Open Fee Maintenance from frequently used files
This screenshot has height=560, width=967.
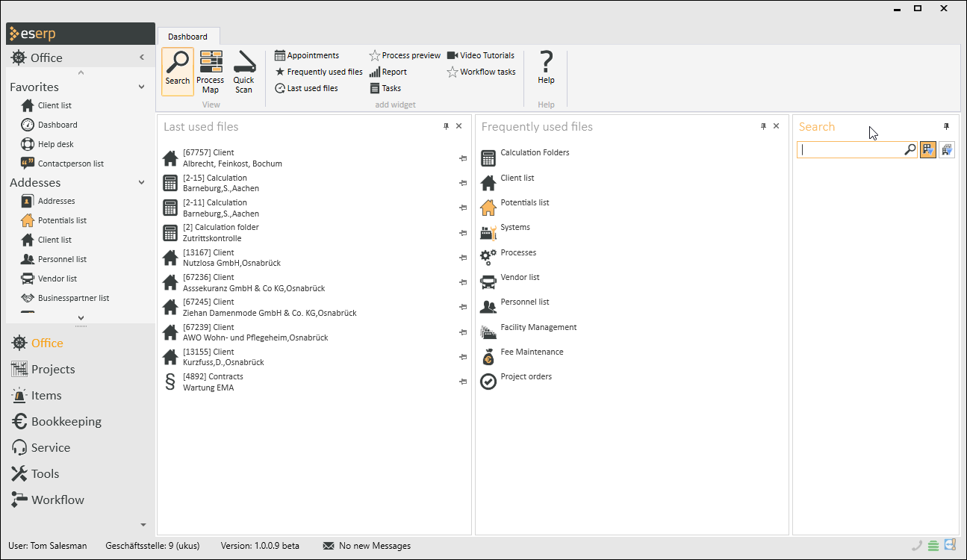pos(532,352)
